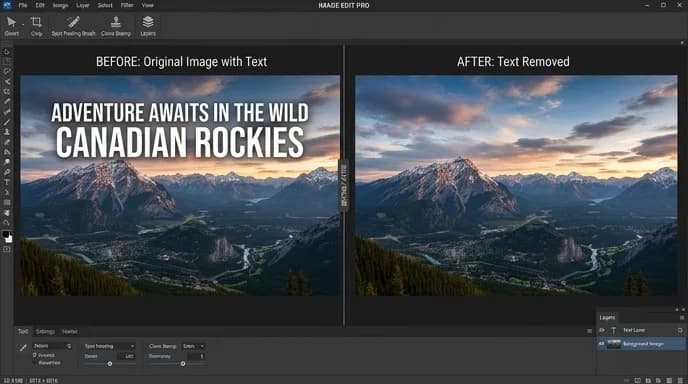Open the Image menu
Screen dimensions: 688x384
[60, 5]
